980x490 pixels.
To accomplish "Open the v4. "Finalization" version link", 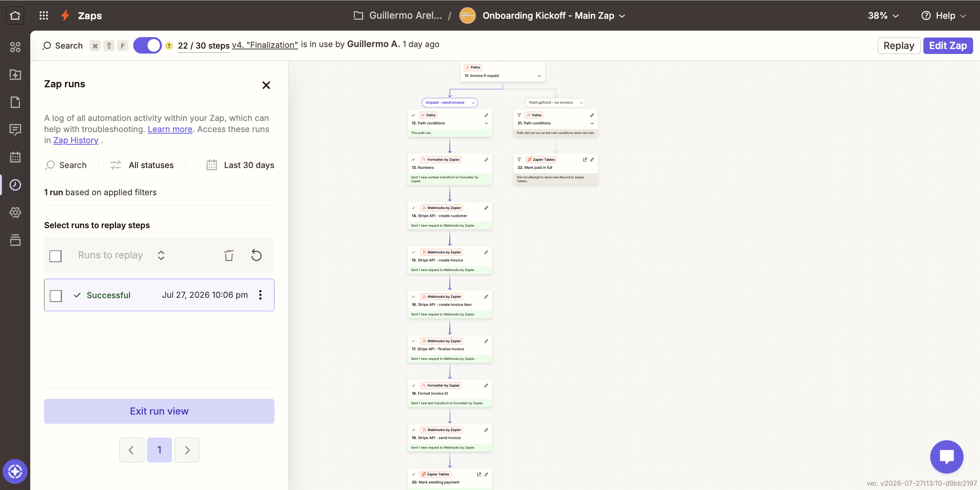I will coord(265,45).
